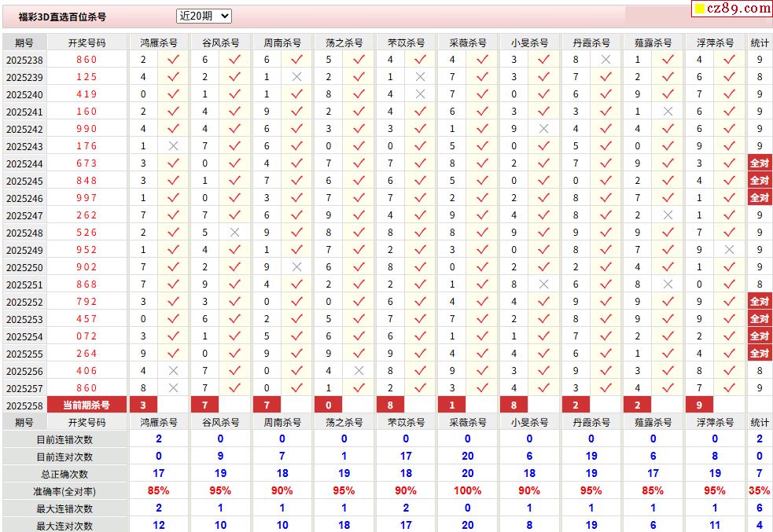Viewport: 773px width, 532px height.
Task: Click the 100% accuracy value for 采薇杀号
Action: coord(468,490)
